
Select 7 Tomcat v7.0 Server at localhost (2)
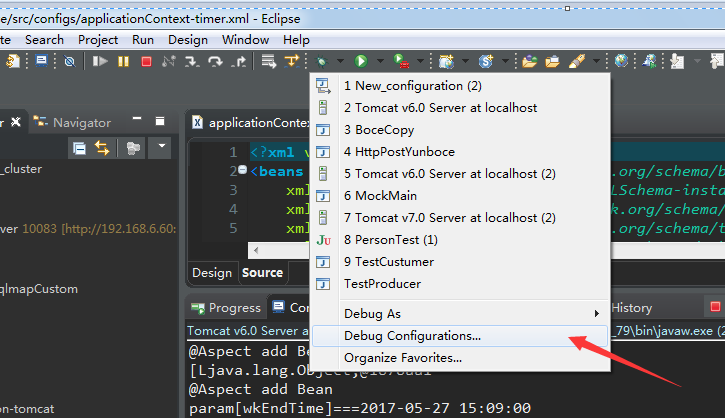460,218
